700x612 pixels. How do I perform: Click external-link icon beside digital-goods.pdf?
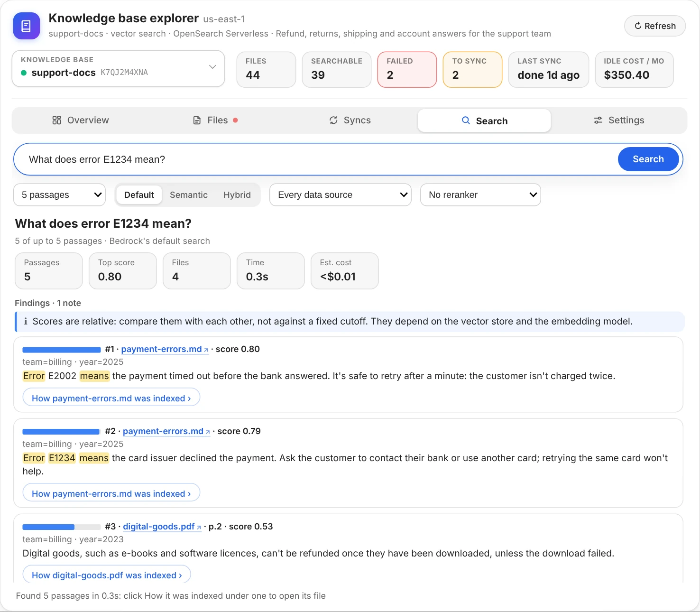click(x=199, y=527)
